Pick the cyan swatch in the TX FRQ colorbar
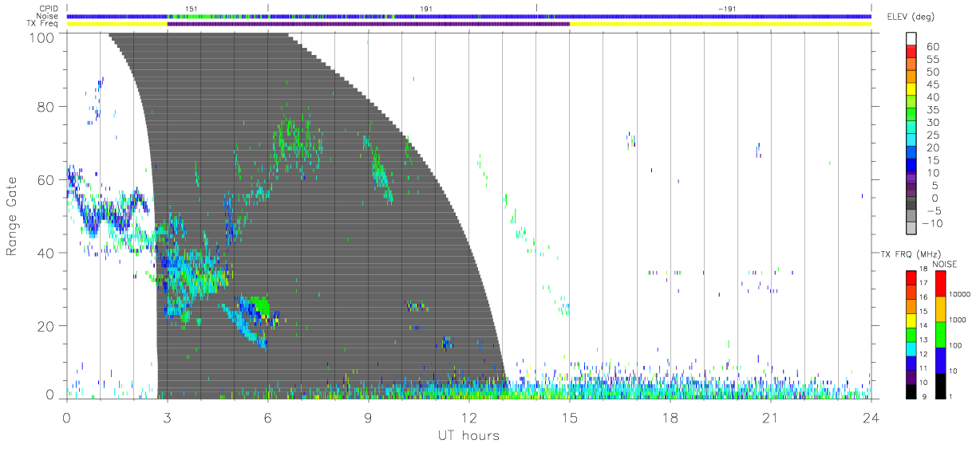This screenshot has height=452, width=980. [911, 348]
